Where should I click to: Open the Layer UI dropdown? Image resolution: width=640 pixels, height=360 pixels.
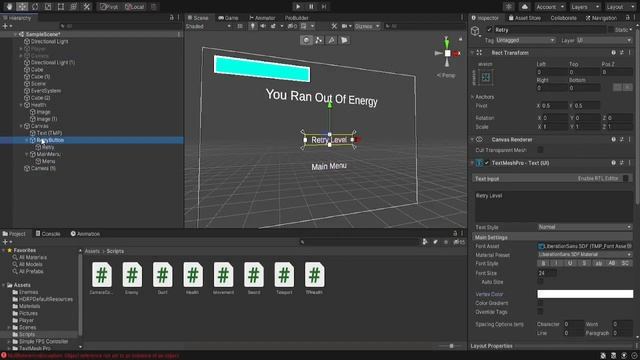pos(604,40)
